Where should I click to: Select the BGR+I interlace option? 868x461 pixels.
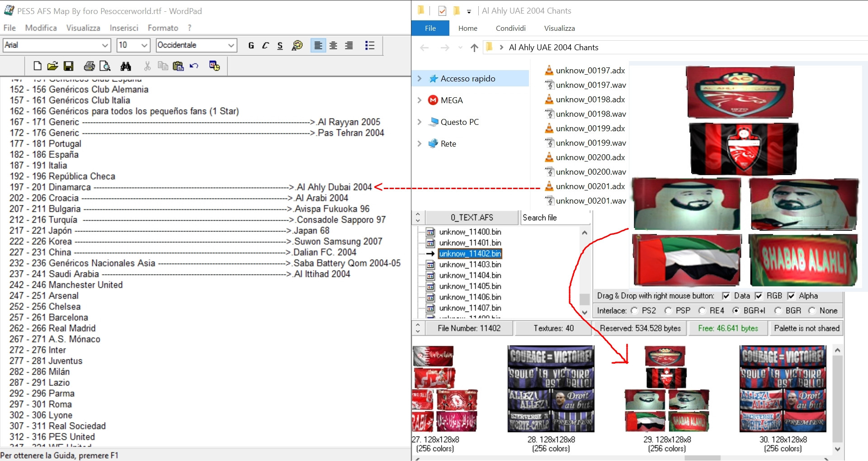pos(736,310)
